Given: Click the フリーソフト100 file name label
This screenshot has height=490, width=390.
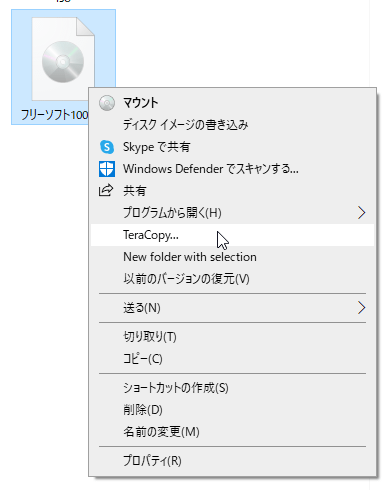Looking at the screenshot, I should [55, 115].
